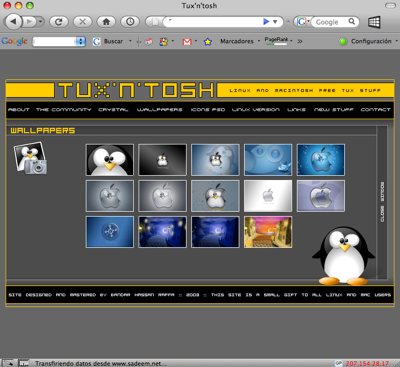Open the white Apple logo wallpaper
Image resolution: width=400 pixels, height=367 pixels.
click(x=268, y=196)
